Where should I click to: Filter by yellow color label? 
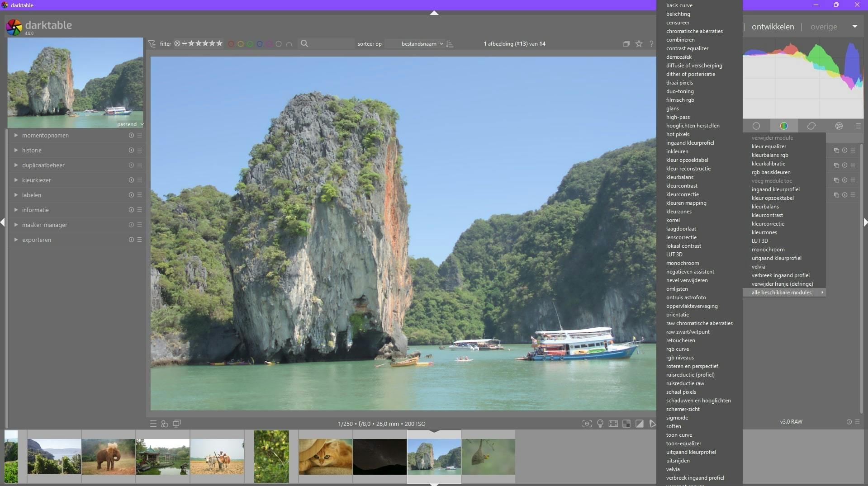[x=241, y=44]
